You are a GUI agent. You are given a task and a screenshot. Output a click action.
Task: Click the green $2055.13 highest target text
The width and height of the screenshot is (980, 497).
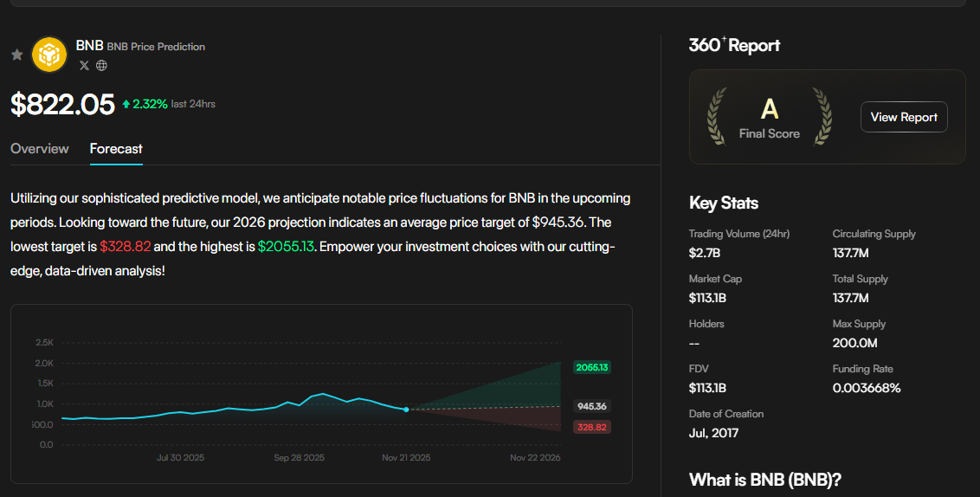click(x=286, y=246)
